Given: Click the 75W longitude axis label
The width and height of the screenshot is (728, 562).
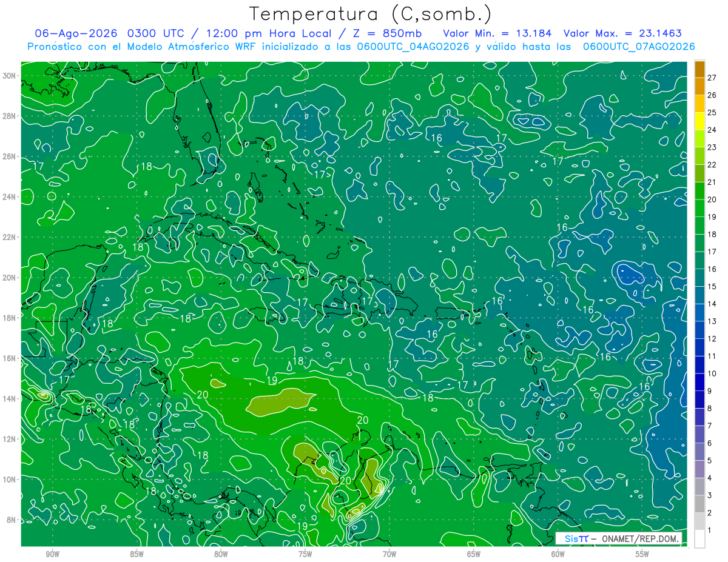Looking at the screenshot, I should 305,554.
